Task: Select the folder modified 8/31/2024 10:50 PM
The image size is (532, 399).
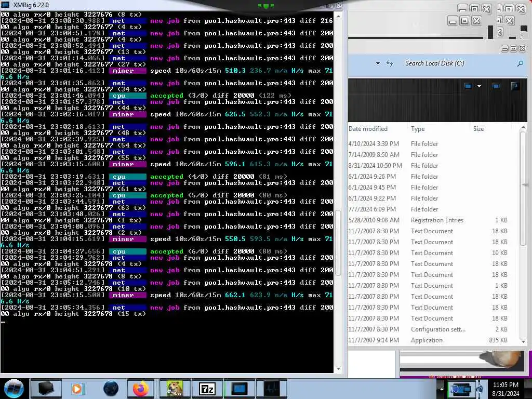Action: pos(433,166)
